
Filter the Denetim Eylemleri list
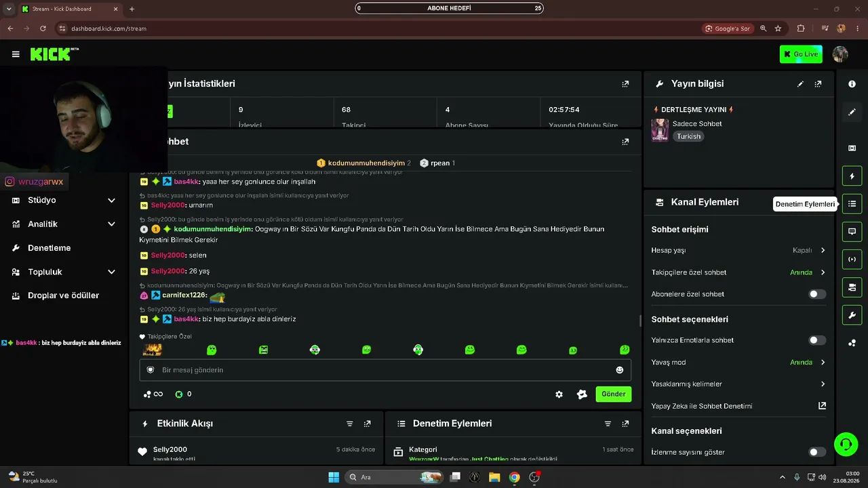click(608, 424)
